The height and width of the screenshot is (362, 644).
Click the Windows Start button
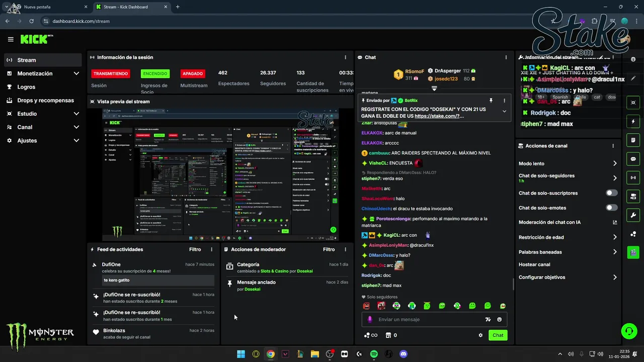click(x=241, y=354)
